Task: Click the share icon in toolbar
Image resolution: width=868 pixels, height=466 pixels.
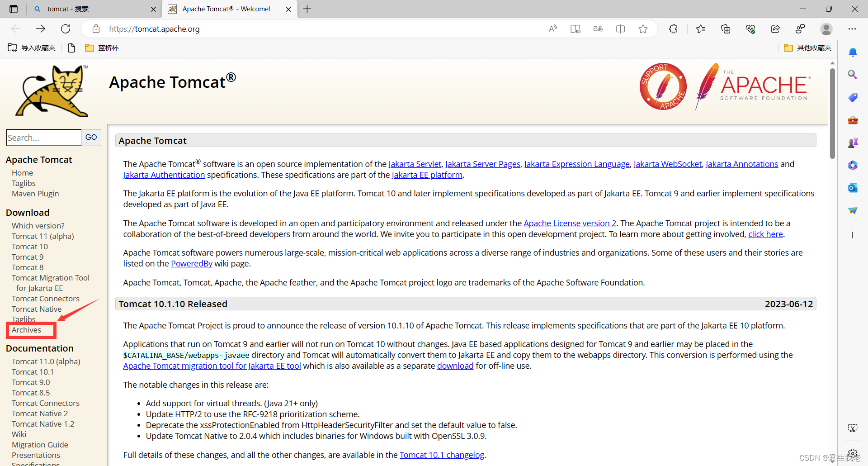Action: coord(775,29)
